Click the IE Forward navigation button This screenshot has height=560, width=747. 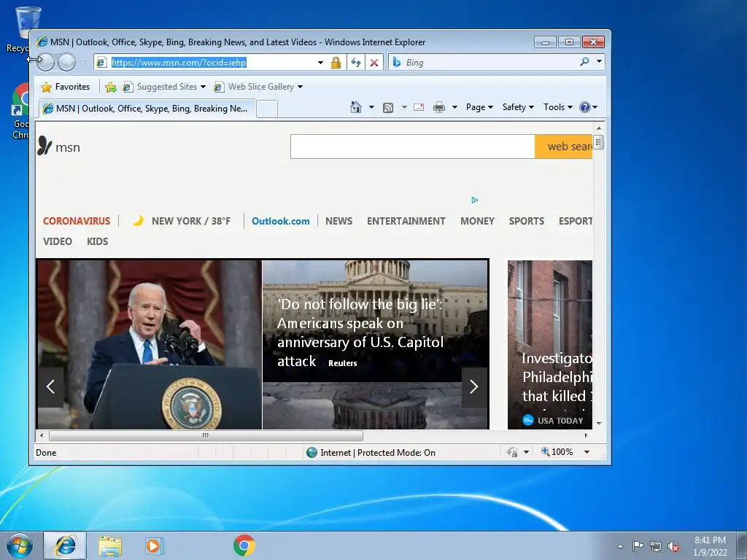tap(66, 62)
